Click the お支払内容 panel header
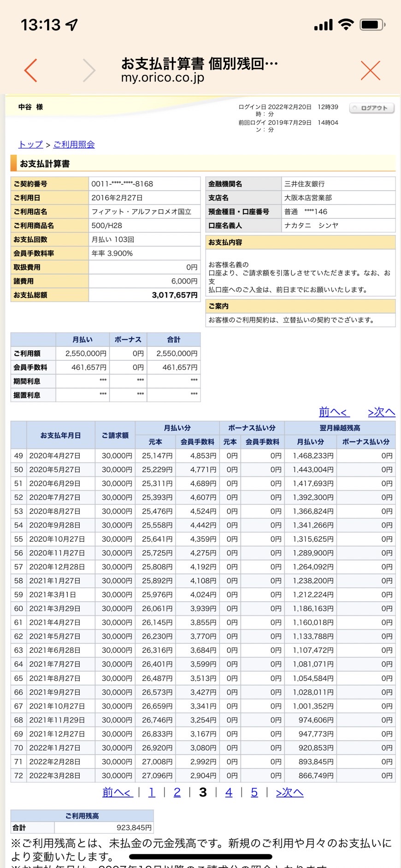The height and width of the screenshot is (868, 401). point(301,242)
